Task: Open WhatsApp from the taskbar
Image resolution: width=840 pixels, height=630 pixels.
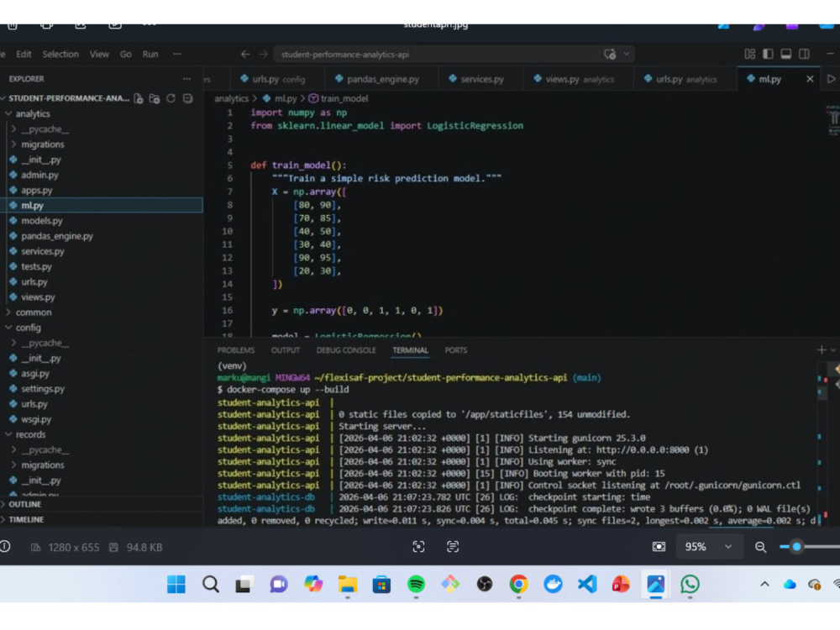Action: (690, 584)
